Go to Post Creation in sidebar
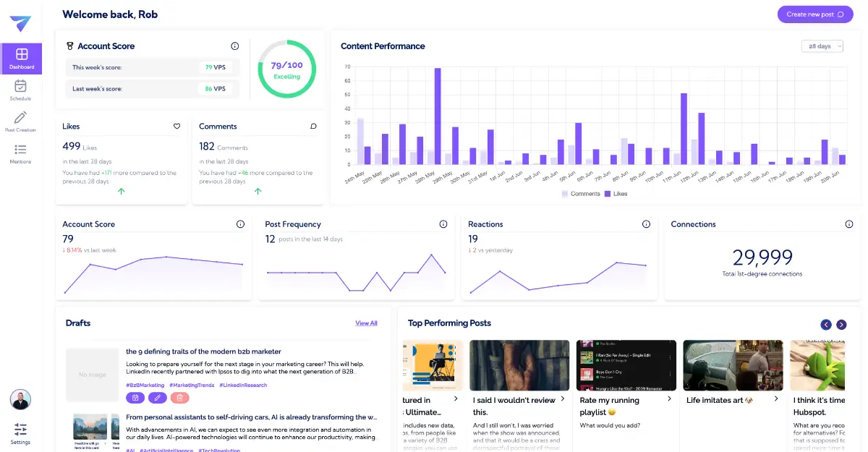 (x=20, y=121)
